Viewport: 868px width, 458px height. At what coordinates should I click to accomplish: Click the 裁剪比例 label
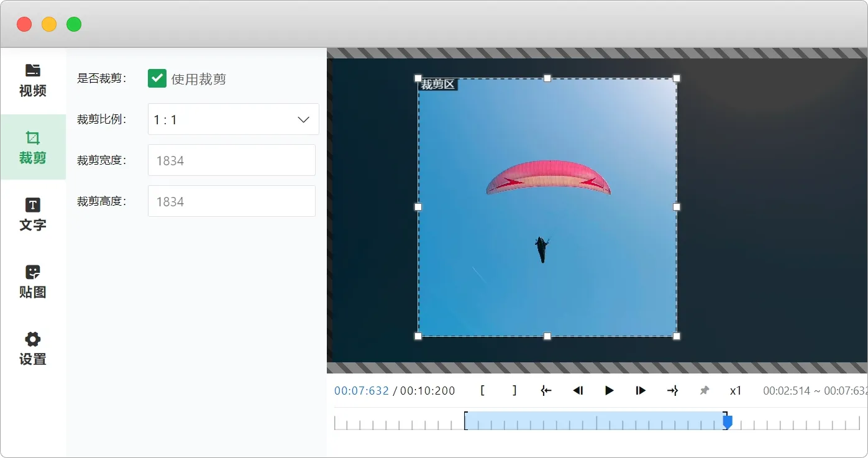101,119
